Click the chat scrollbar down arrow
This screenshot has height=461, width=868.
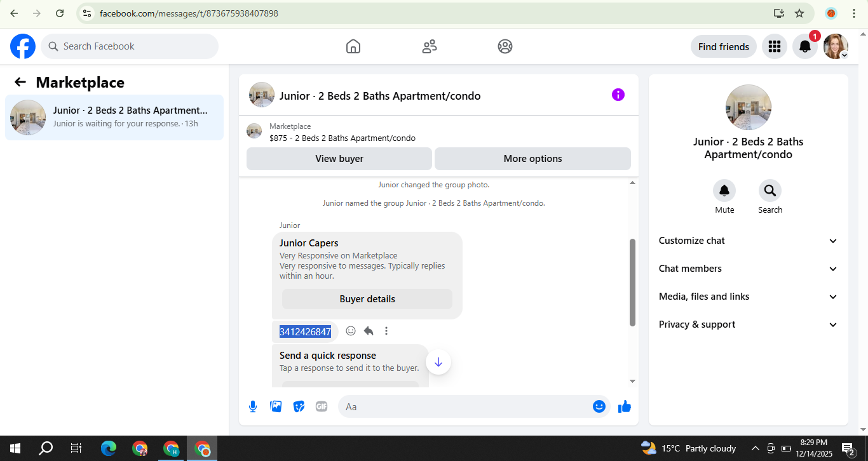pyautogui.click(x=632, y=381)
